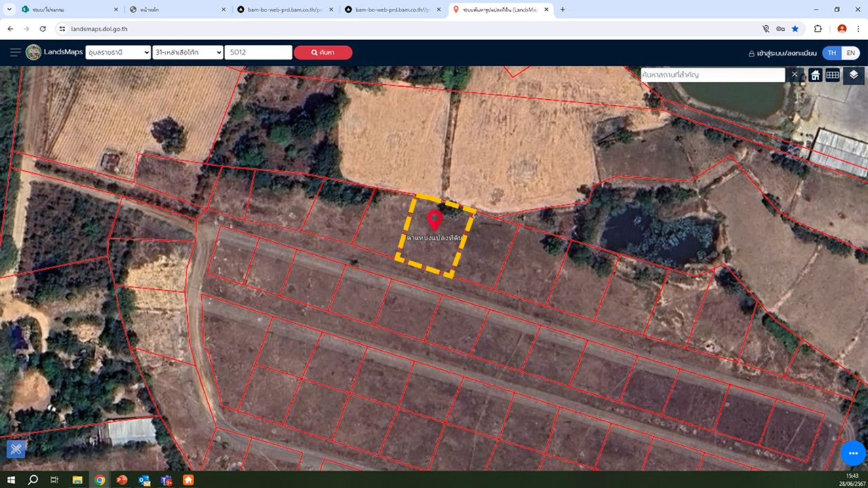Click the red ค้นหา search button

(323, 52)
